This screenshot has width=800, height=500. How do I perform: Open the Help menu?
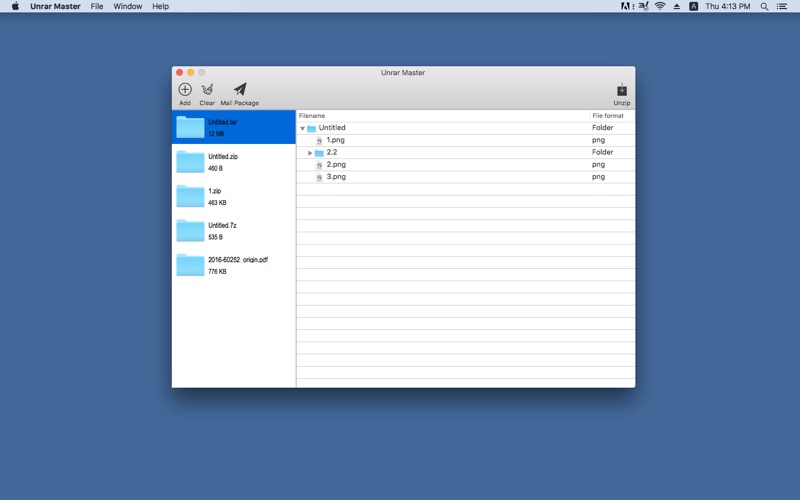(x=160, y=6)
